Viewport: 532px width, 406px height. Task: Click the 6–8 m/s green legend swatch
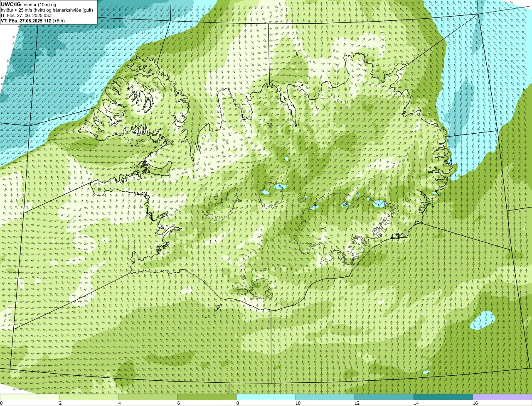207,397
